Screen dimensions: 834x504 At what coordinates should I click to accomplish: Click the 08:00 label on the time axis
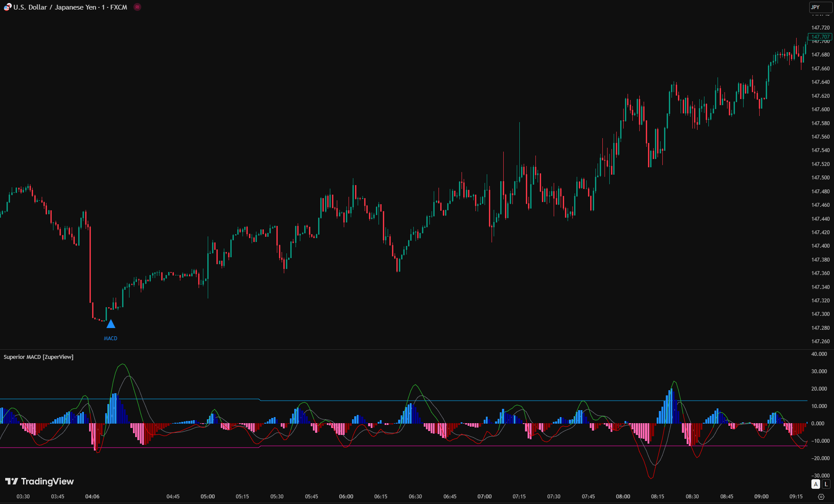click(x=623, y=497)
